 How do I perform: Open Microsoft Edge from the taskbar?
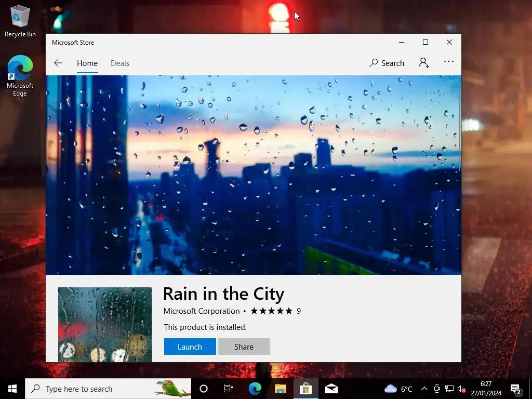tap(255, 389)
